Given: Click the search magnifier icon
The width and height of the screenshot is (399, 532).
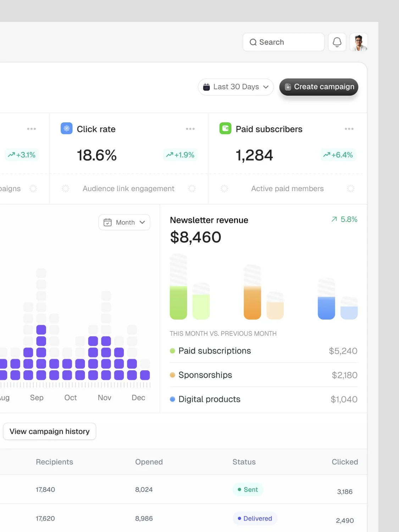Looking at the screenshot, I should [x=253, y=42].
